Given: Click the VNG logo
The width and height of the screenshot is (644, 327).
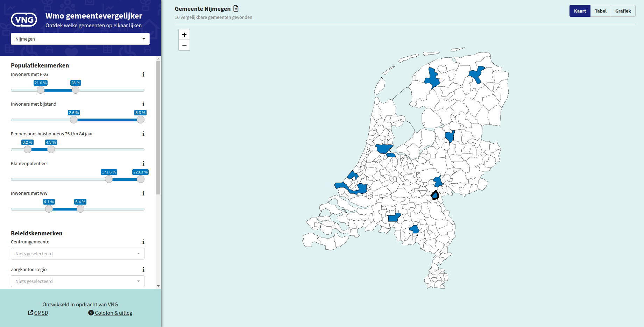Looking at the screenshot, I should point(24,20).
